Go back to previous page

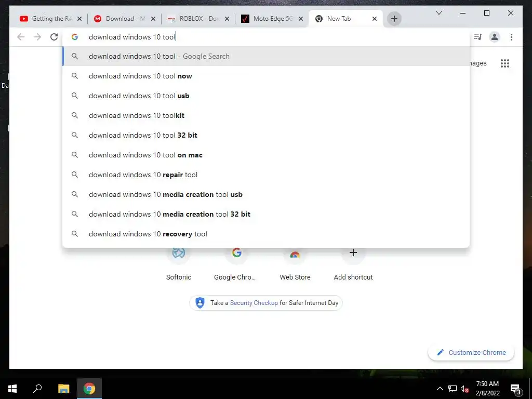pos(21,37)
